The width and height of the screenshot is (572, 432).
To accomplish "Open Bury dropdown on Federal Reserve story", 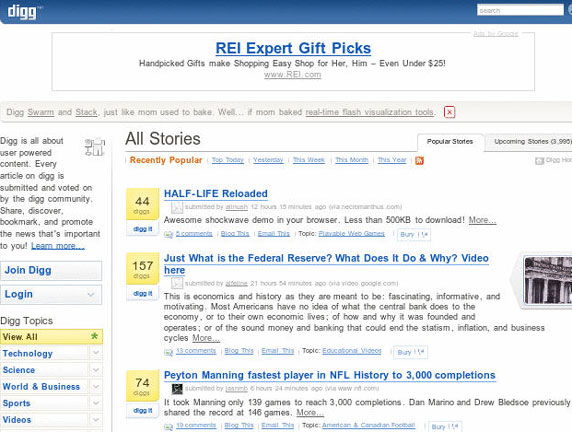I will tap(410, 352).
